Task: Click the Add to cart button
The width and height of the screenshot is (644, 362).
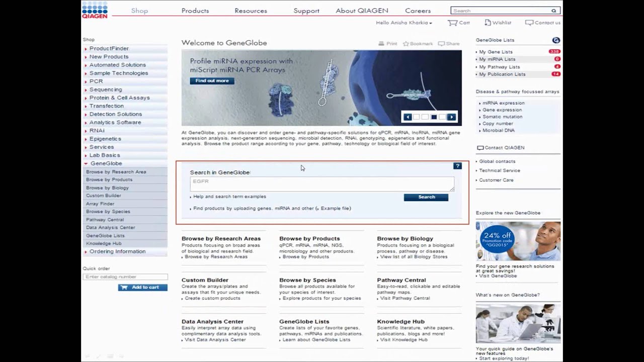Action: (143, 287)
